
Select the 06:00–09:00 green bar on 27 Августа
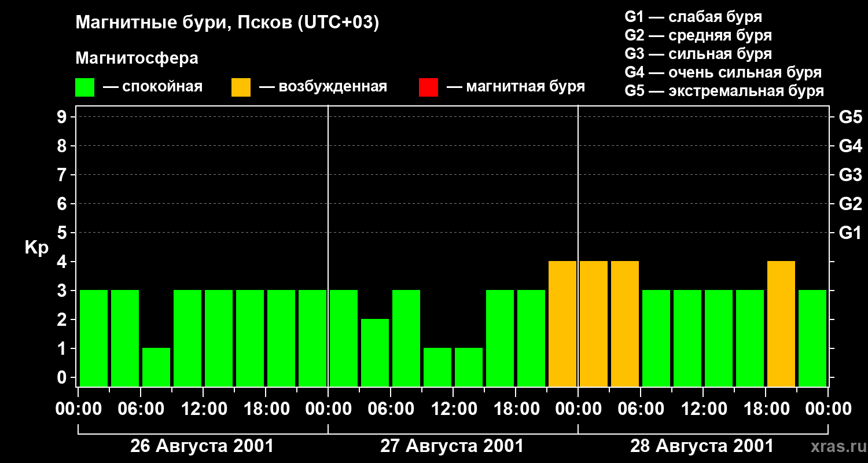tap(406, 338)
